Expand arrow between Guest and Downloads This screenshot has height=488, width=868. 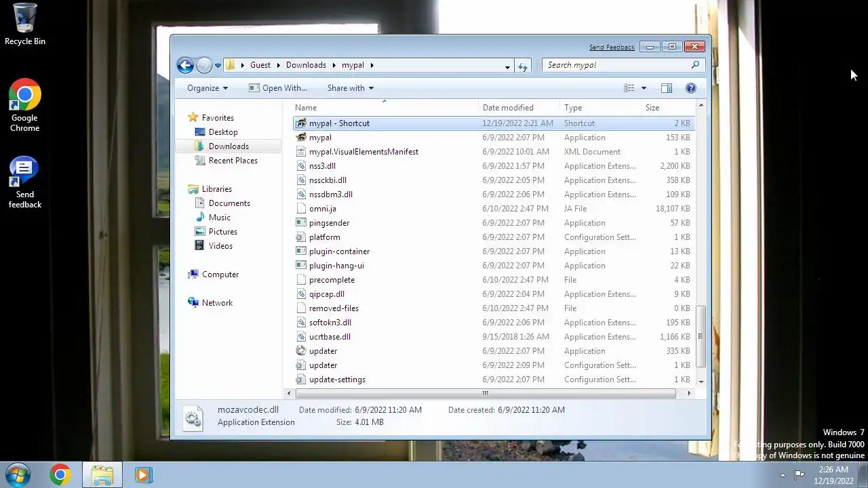coord(278,65)
